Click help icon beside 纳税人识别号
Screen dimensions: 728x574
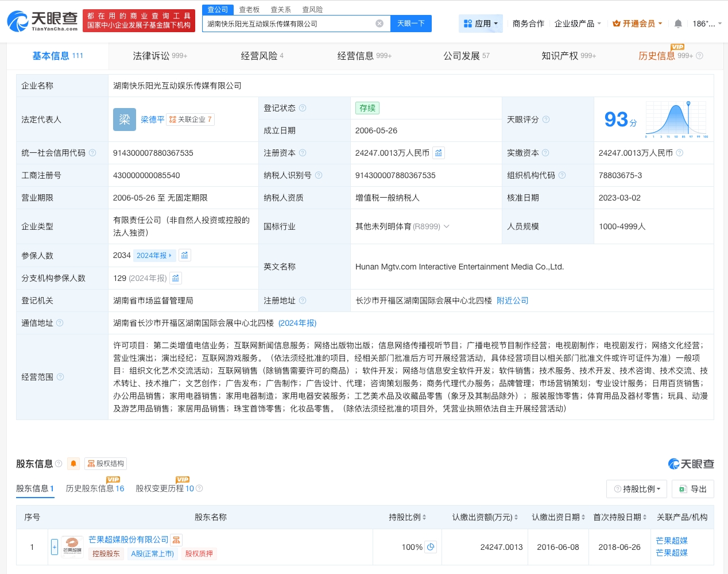tap(319, 175)
